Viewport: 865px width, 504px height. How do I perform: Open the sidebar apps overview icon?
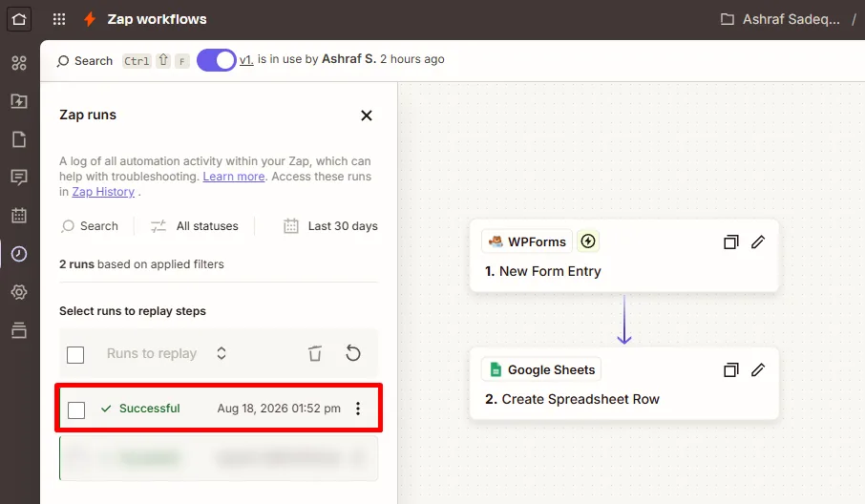(x=19, y=63)
